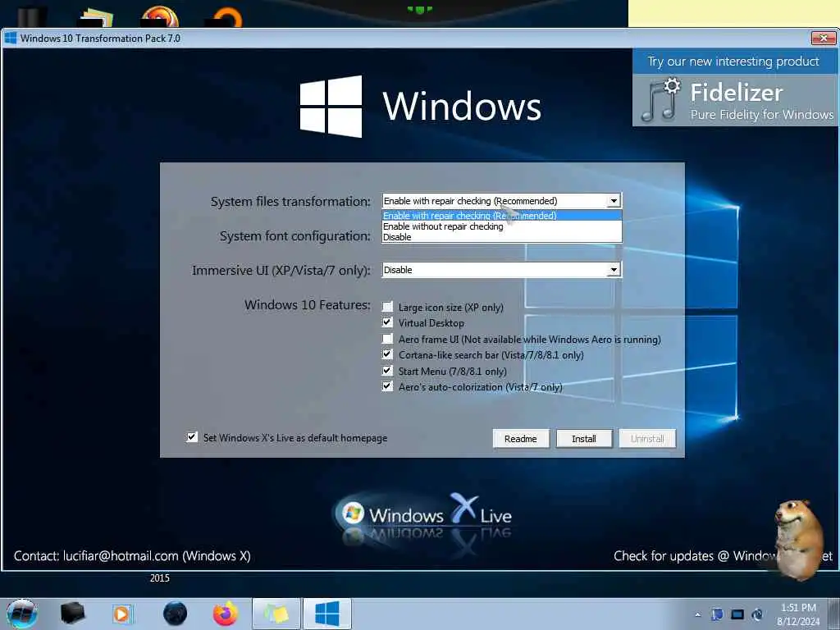
Task: Uncheck the Virtual Desktop feature
Action: point(387,322)
